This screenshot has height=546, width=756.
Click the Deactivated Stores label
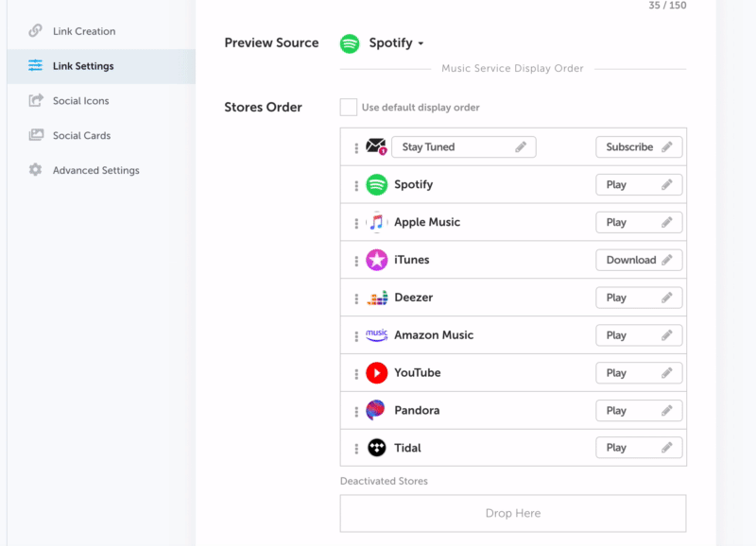(x=384, y=481)
